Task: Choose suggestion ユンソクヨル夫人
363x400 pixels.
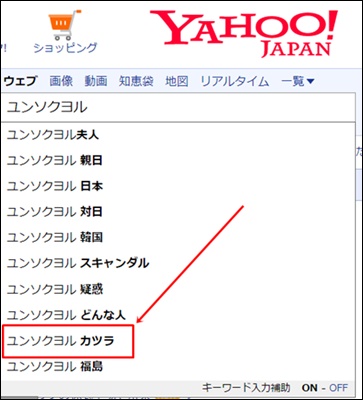Action: pyautogui.click(x=178, y=135)
